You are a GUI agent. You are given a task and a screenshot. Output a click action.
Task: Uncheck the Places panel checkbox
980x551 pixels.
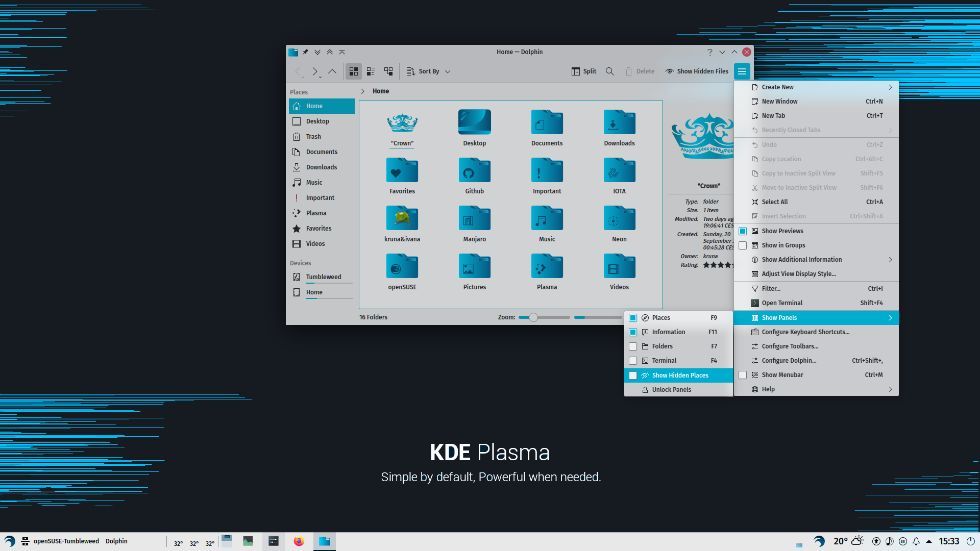pyautogui.click(x=633, y=318)
